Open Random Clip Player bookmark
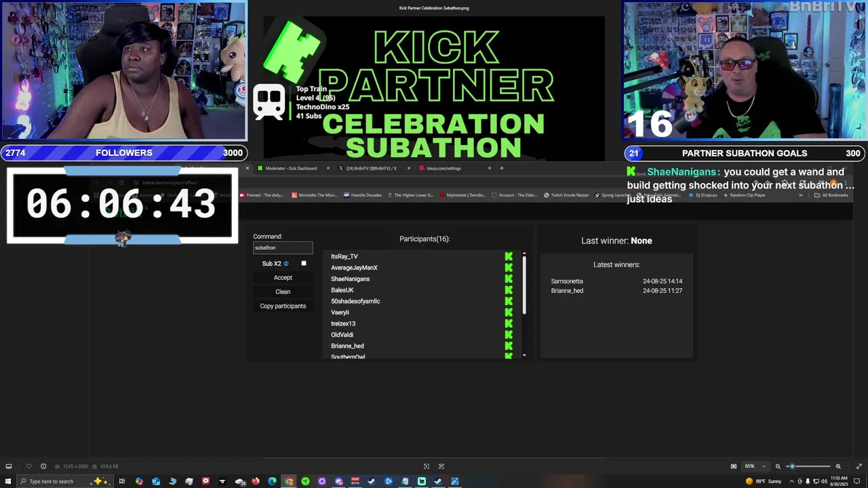This screenshot has width=868, height=488. pyautogui.click(x=744, y=195)
